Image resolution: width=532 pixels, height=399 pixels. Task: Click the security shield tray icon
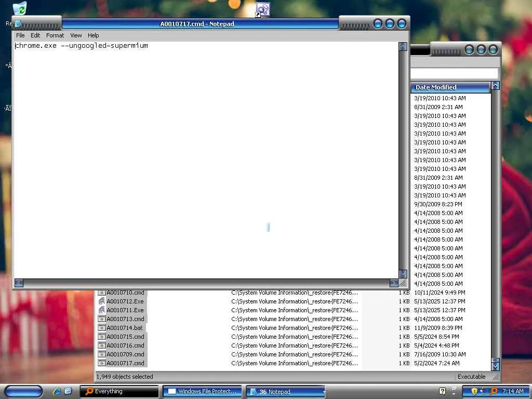point(474,391)
